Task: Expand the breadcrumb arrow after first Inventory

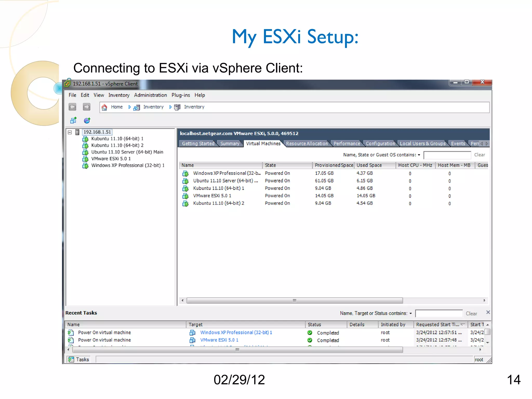Action: pyautogui.click(x=170, y=107)
